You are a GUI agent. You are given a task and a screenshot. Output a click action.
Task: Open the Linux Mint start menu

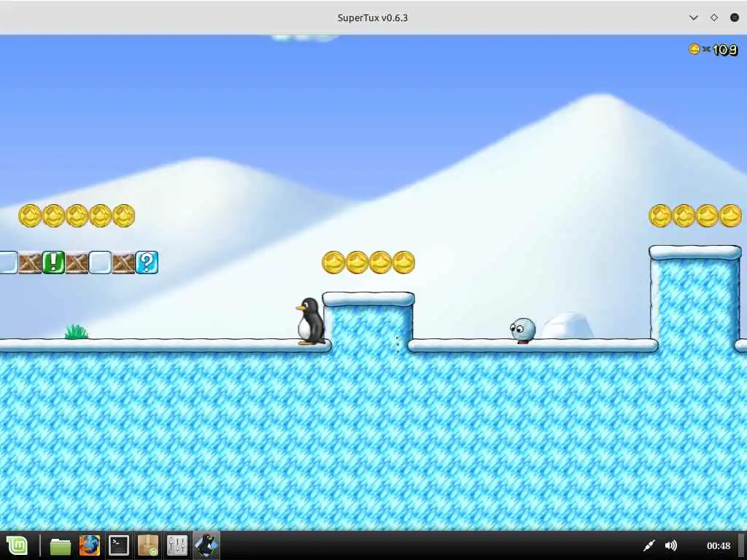click(x=17, y=545)
